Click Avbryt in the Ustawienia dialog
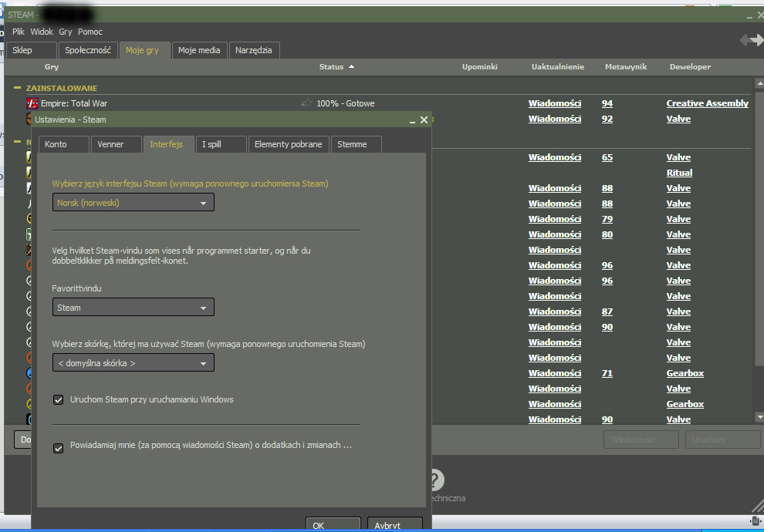 pos(394,525)
